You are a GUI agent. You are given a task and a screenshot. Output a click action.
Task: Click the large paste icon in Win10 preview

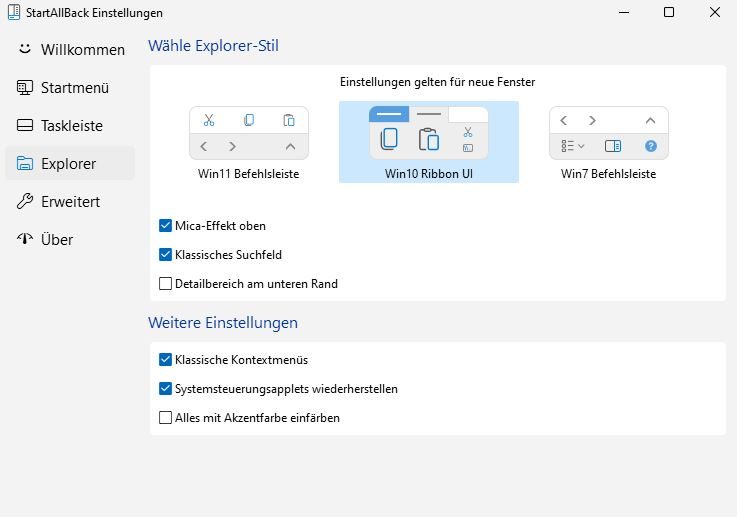[x=429, y=139]
